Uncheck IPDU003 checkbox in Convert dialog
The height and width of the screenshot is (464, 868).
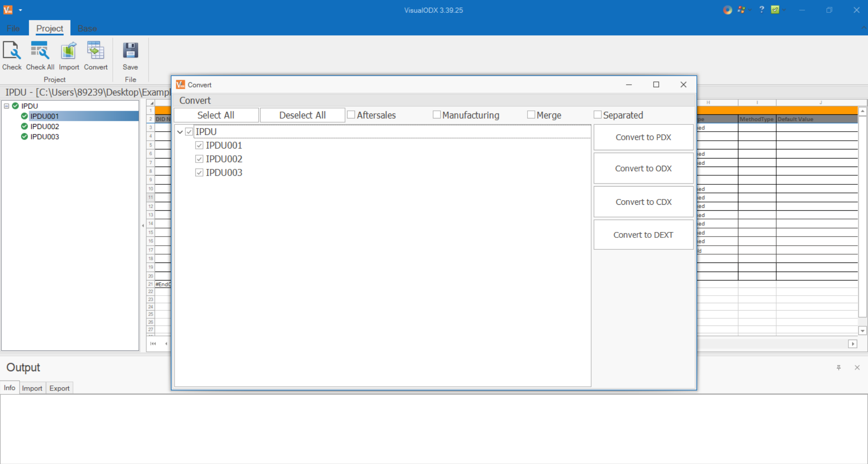click(199, 173)
